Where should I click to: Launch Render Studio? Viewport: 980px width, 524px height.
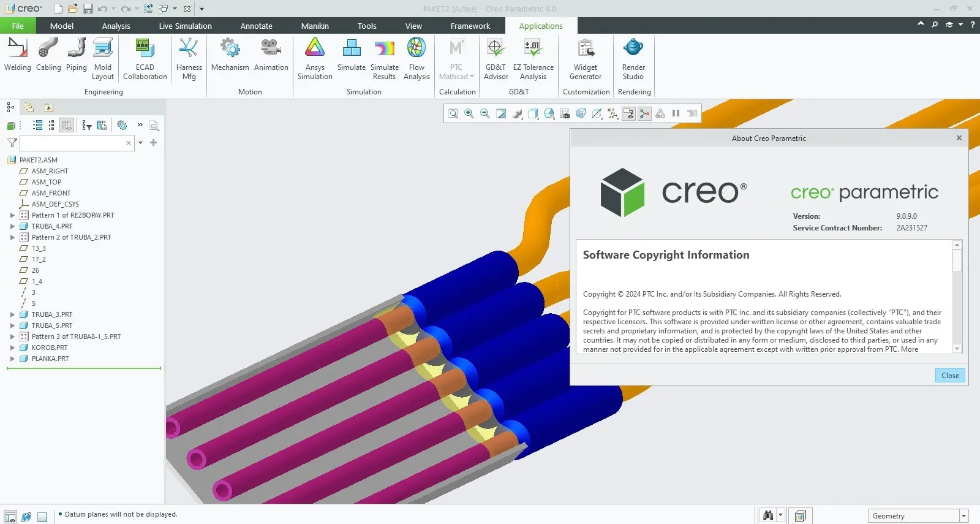coord(633,59)
